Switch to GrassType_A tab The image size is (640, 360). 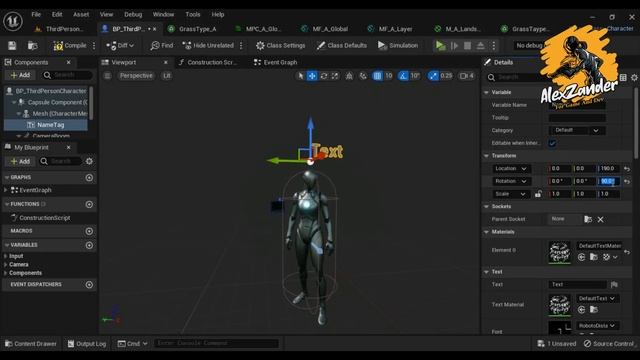pos(197,29)
